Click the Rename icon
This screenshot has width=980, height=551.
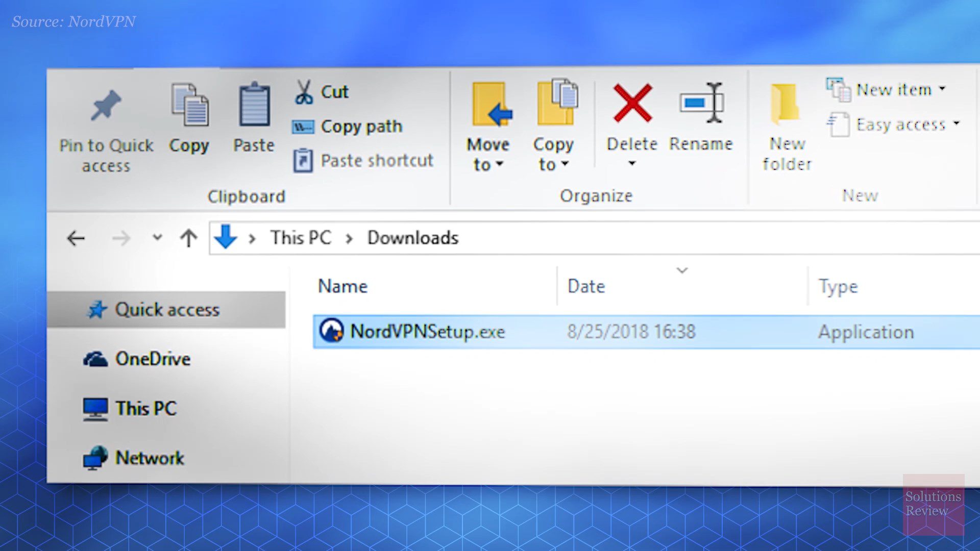[x=702, y=103]
